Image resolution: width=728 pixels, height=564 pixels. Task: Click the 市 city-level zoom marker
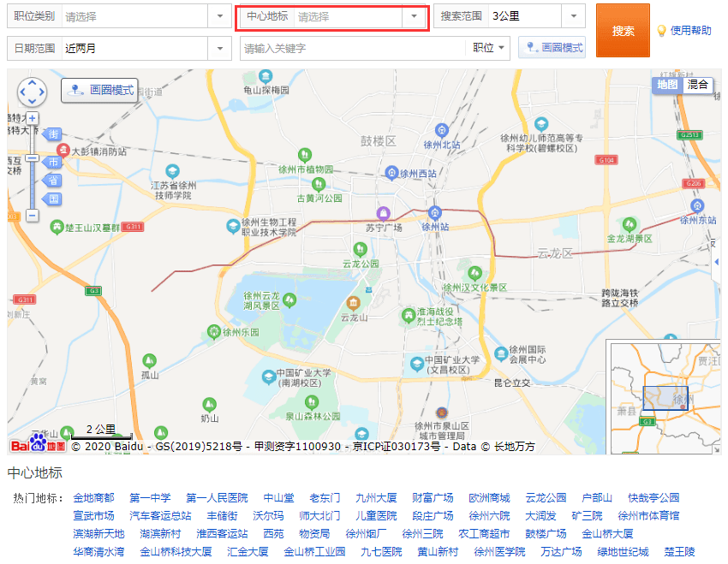53,162
